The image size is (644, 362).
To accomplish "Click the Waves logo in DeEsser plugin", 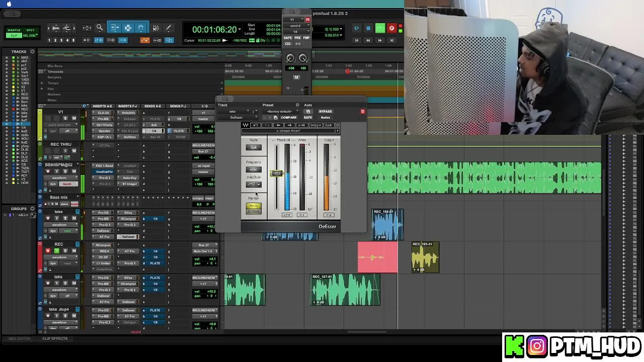I will (x=246, y=125).
